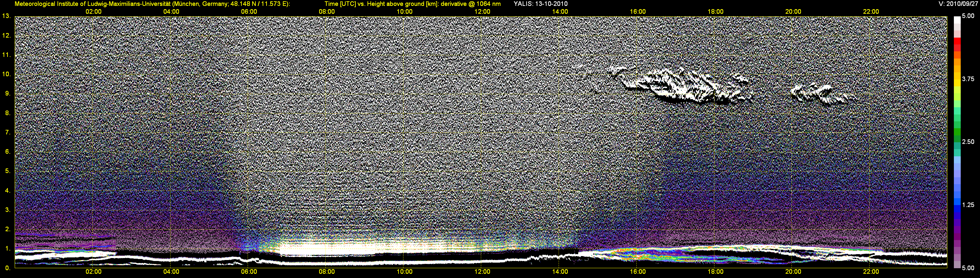Click the 11. km height axis label

[7, 55]
